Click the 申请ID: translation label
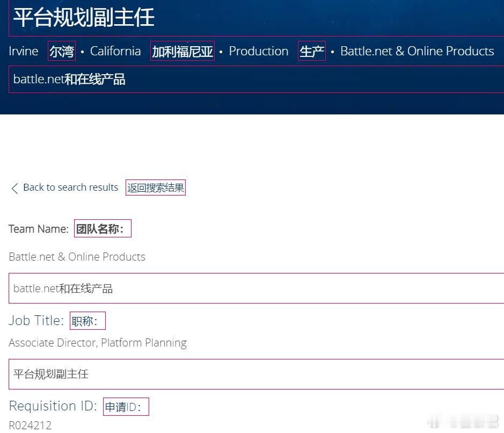Screen dimensions: 504x433 tap(126, 407)
